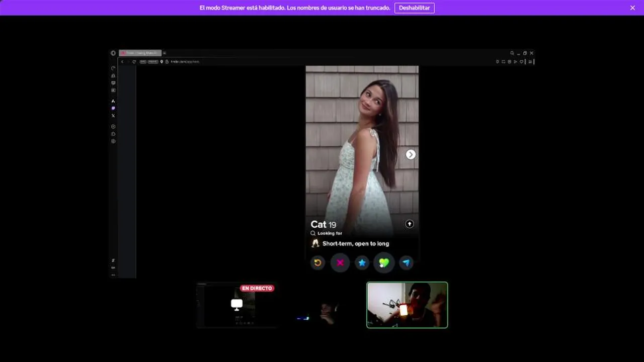Show next photo with the right arrow
The height and width of the screenshot is (362, 644).
pyautogui.click(x=411, y=154)
